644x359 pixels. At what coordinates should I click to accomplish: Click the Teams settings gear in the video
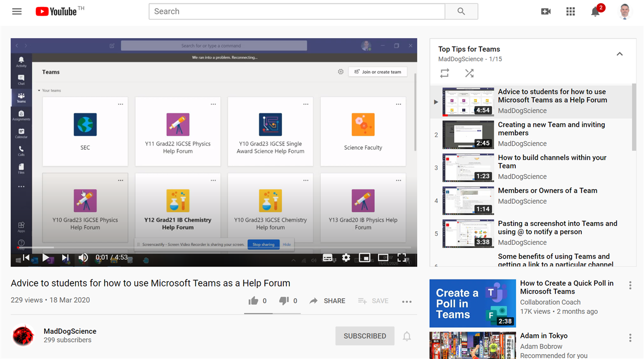tap(341, 72)
